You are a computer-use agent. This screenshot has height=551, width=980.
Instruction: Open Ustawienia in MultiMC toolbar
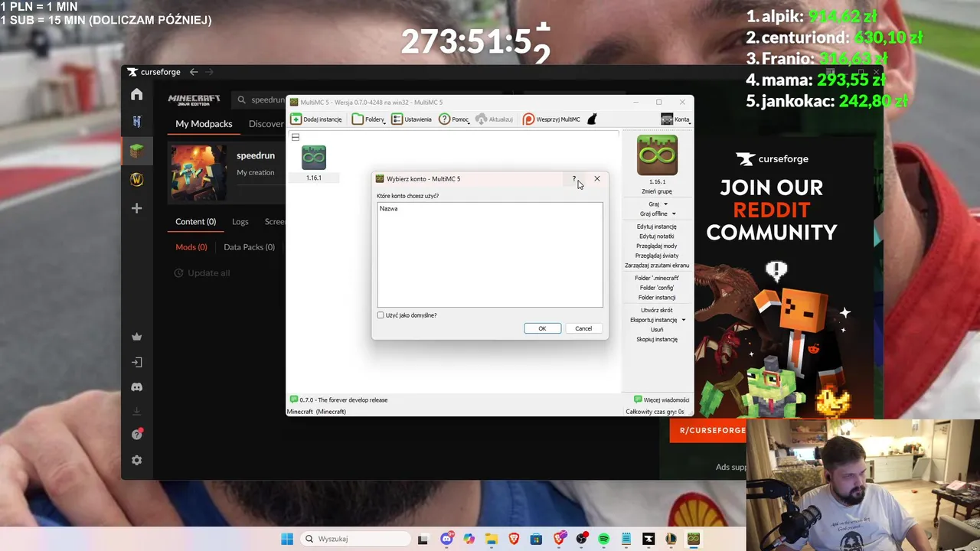point(411,119)
